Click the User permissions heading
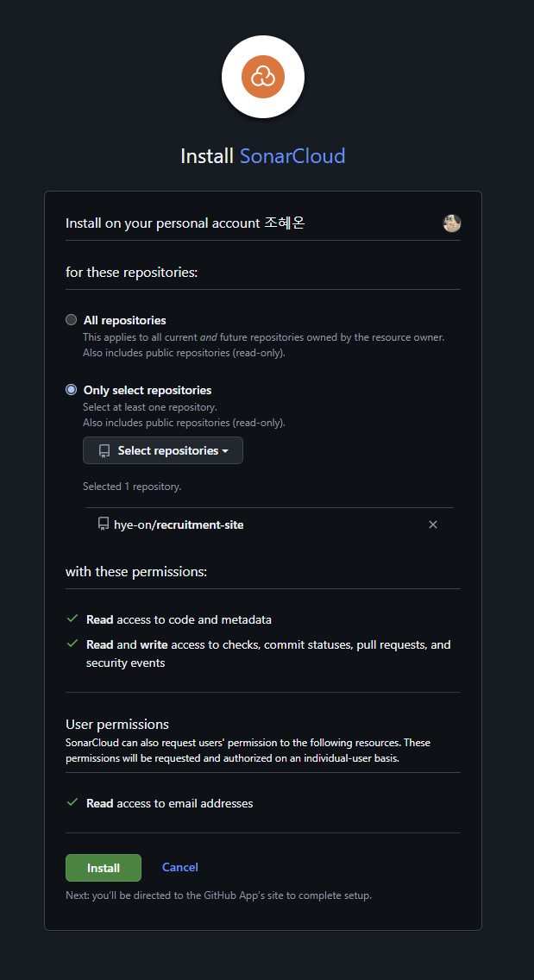This screenshot has height=980, width=534. pos(117,724)
